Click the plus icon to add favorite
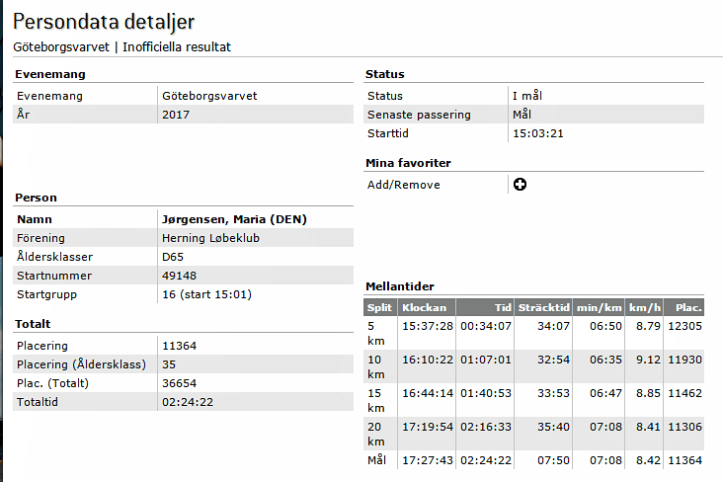Image resolution: width=723 pixels, height=482 pixels. [x=520, y=184]
